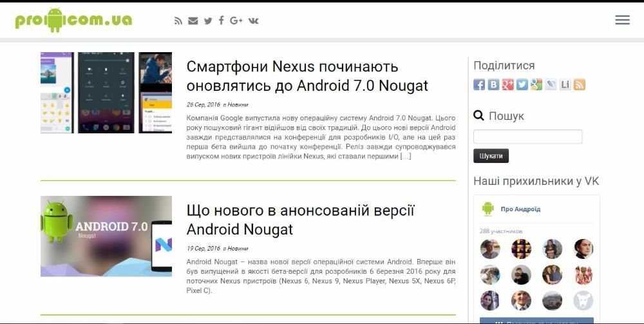Click the '26 Сер, 2016' date text

204,105
